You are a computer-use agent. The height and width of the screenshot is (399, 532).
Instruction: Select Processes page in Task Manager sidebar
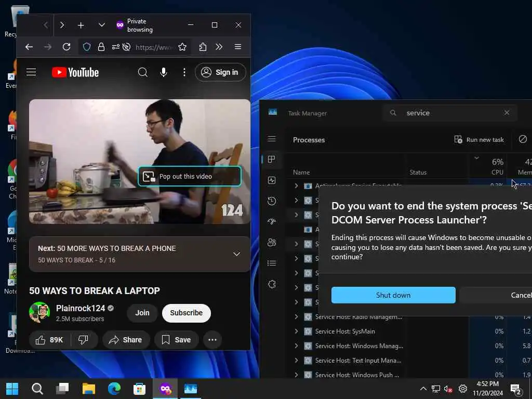(271, 159)
